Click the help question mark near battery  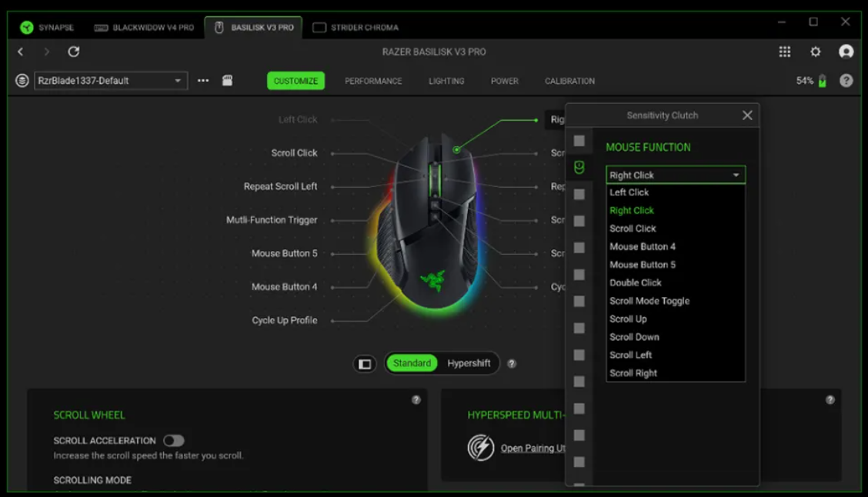[846, 81]
